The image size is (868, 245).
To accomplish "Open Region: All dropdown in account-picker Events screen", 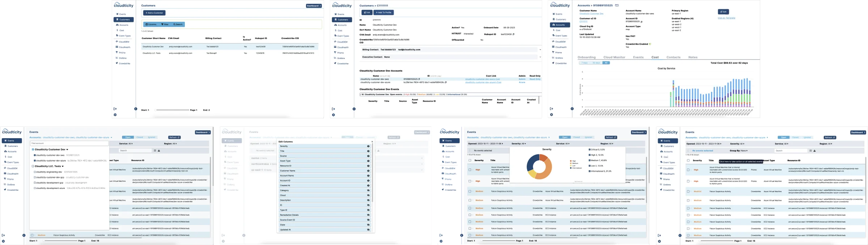I will point(170,144).
